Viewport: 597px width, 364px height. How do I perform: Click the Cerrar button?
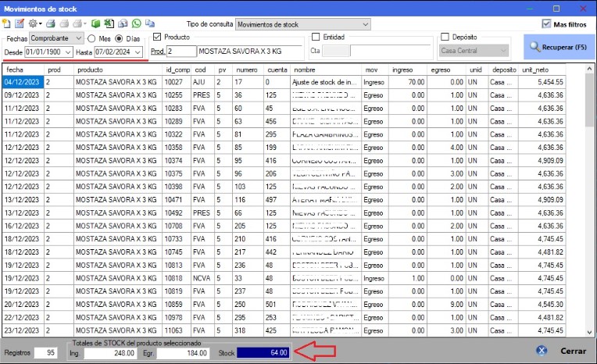(x=573, y=351)
